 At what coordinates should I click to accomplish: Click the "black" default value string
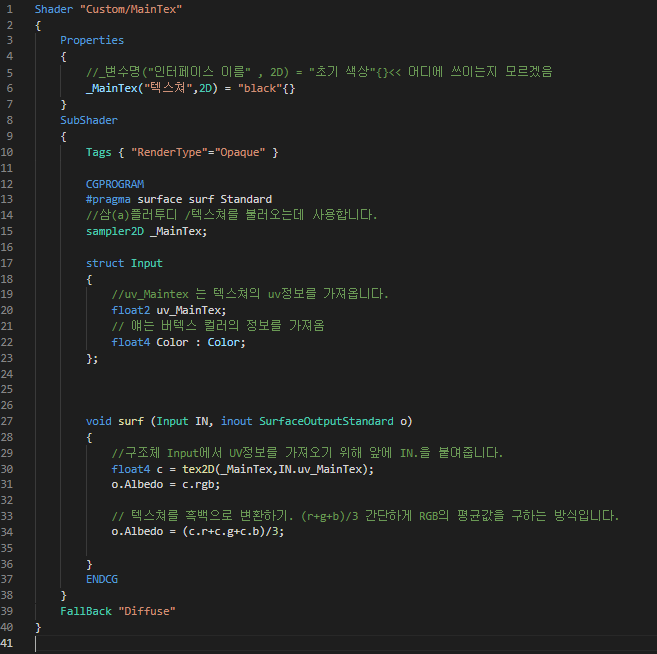pyautogui.click(x=260, y=88)
